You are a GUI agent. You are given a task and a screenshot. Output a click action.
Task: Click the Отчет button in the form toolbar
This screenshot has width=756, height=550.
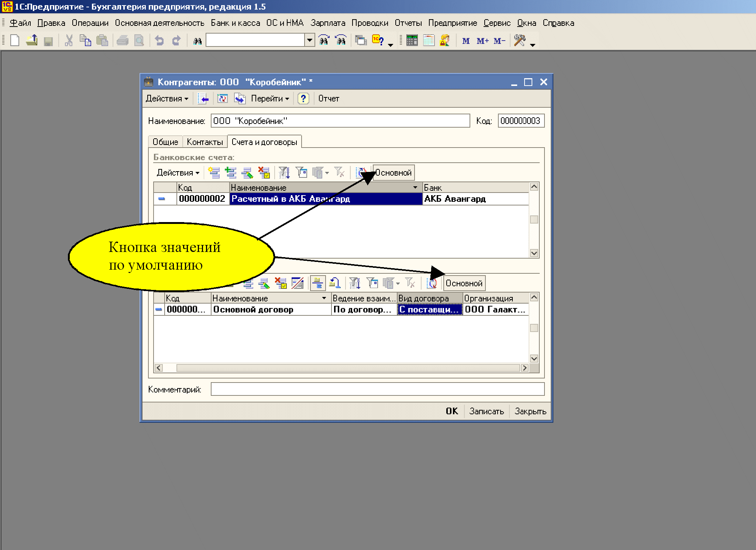click(329, 98)
